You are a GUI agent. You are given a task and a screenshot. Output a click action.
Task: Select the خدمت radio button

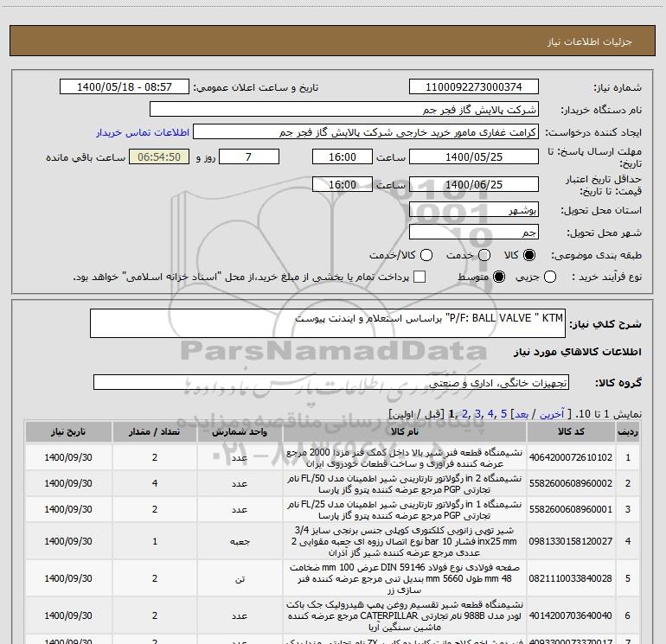tap(484, 255)
